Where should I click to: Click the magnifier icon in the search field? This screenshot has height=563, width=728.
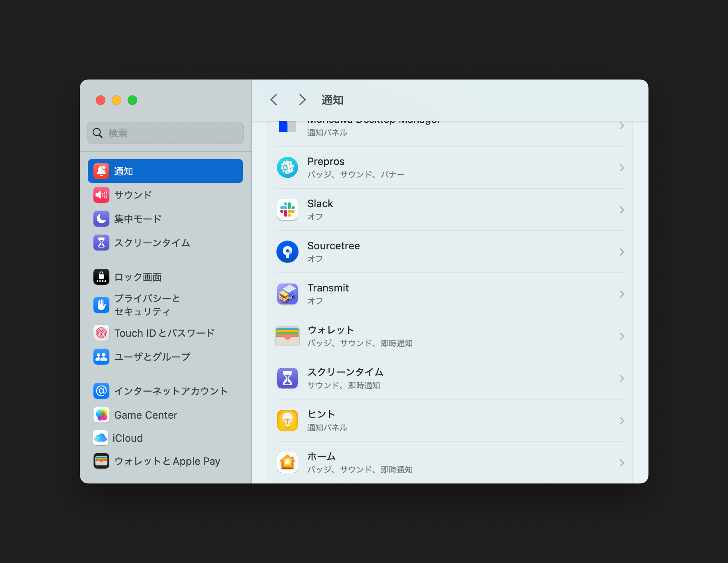coord(97,133)
